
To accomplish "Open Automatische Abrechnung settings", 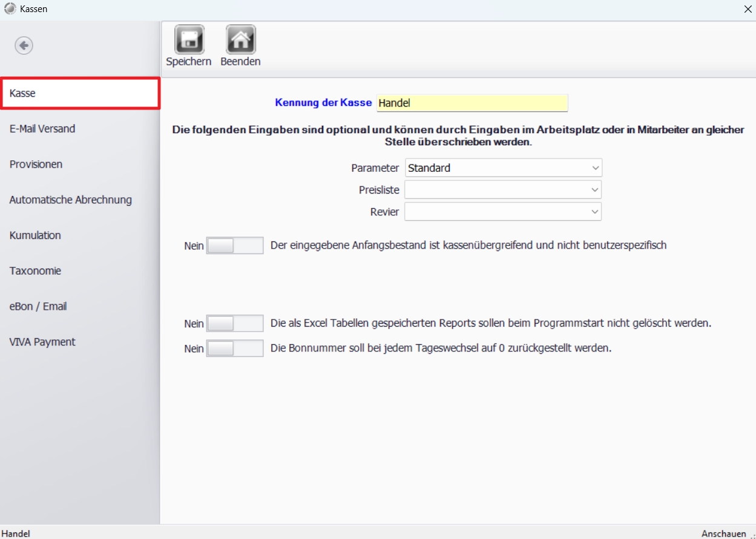I will 70,200.
